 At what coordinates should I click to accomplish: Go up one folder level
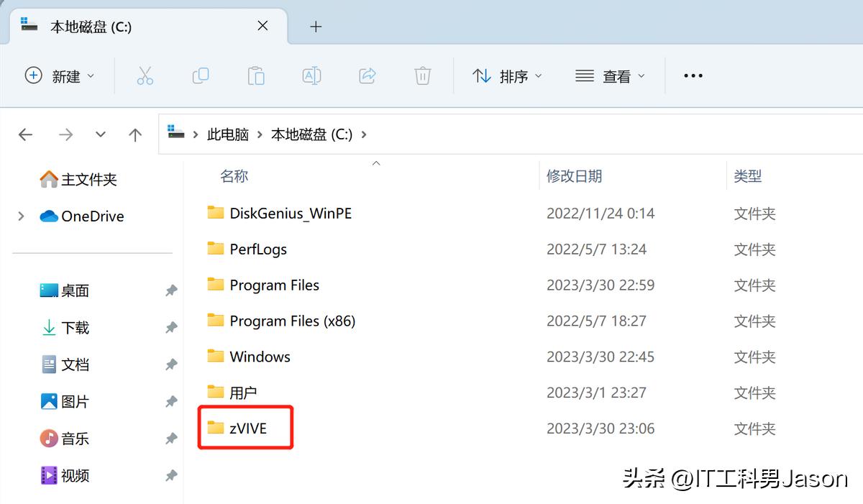tap(135, 134)
